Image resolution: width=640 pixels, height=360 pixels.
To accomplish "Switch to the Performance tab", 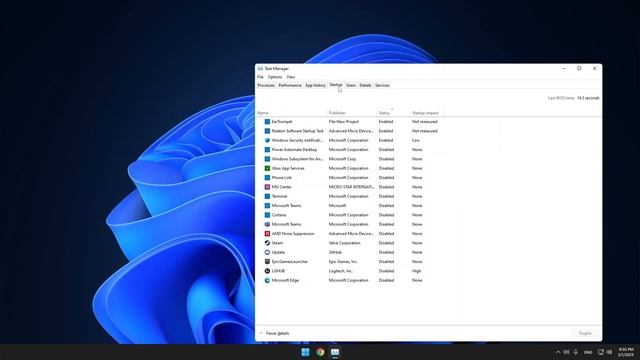I will [290, 85].
